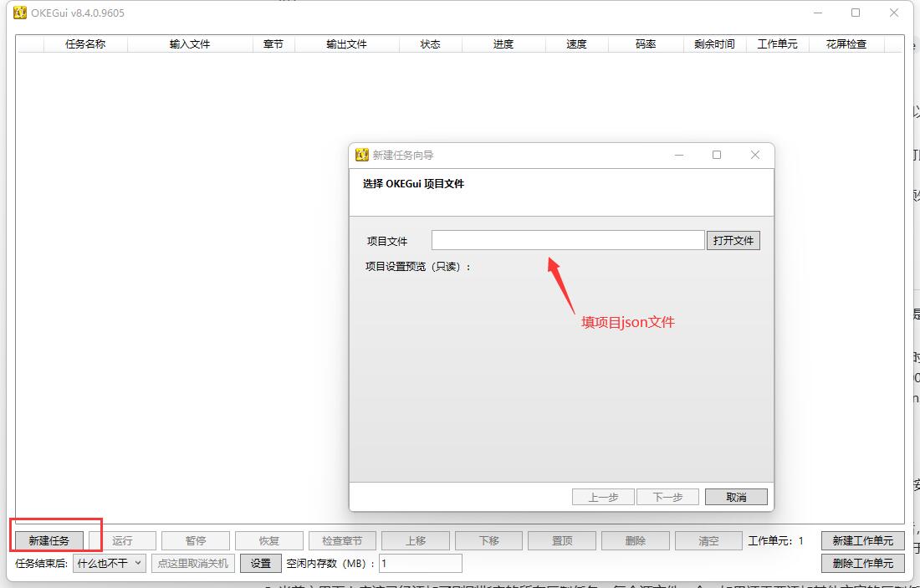Click the 状态 column header
The height and width of the screenshot is (588, 920).
(x=430, y=44)
